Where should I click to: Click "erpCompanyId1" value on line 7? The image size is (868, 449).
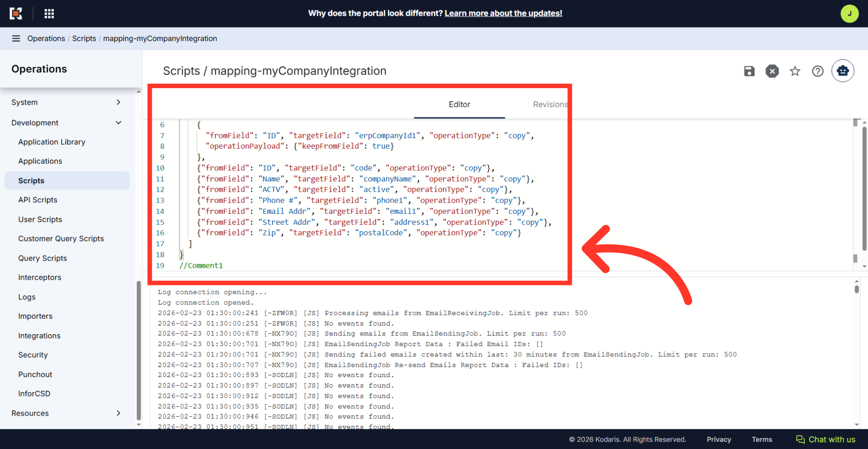click(x=388, y=136)
